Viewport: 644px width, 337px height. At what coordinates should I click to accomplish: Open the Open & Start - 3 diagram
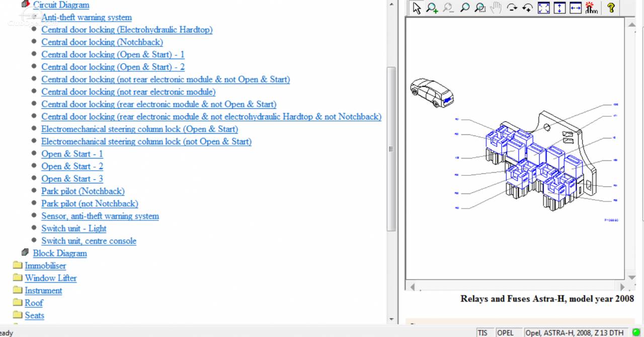point(72,179)
